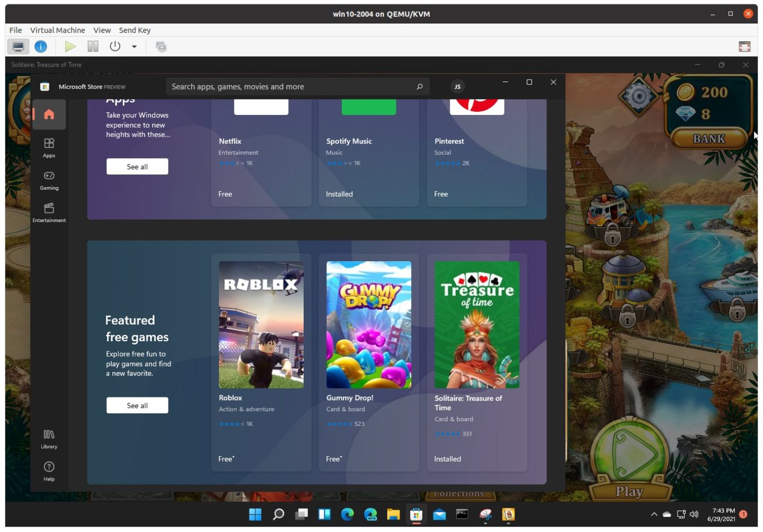
Task: Open your Library in the Microsoft Store sidebar
Action: coord(49,439)
